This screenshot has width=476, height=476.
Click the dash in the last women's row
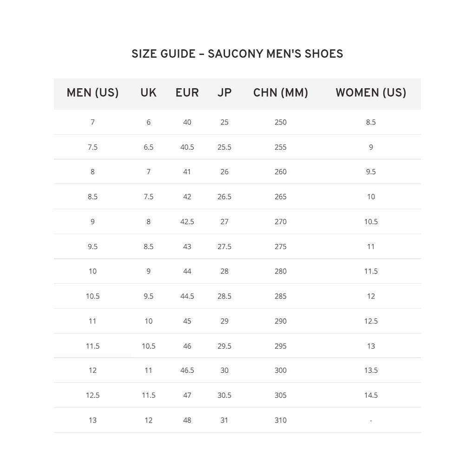click(x=370, y=421)
